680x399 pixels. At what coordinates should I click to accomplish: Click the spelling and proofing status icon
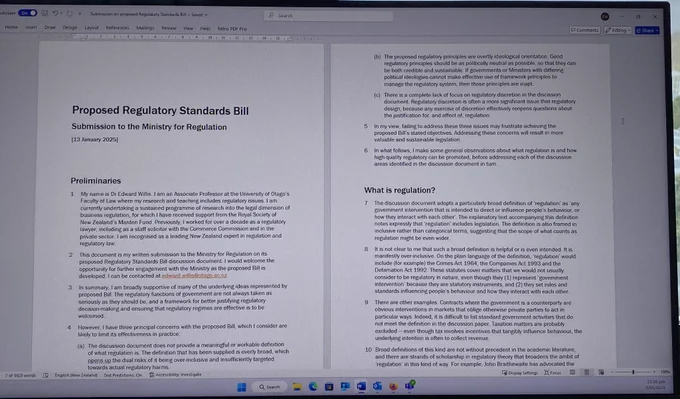click(x=46, y=375)
